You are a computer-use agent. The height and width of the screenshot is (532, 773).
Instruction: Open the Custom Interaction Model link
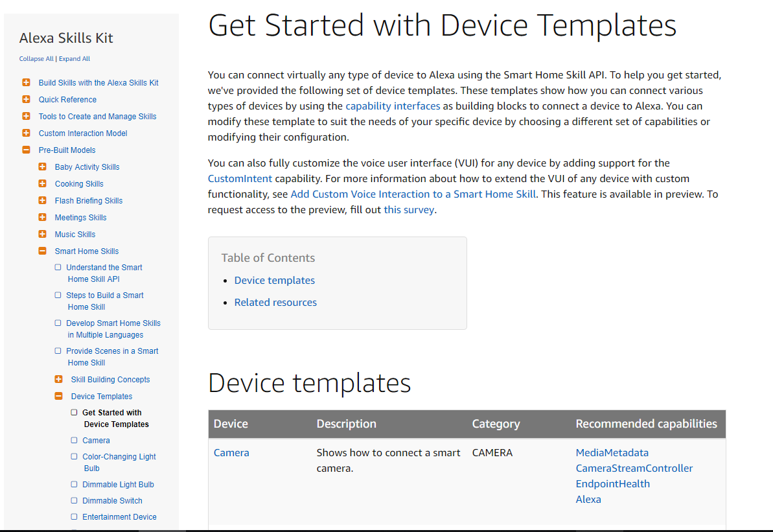click(83, 133)
